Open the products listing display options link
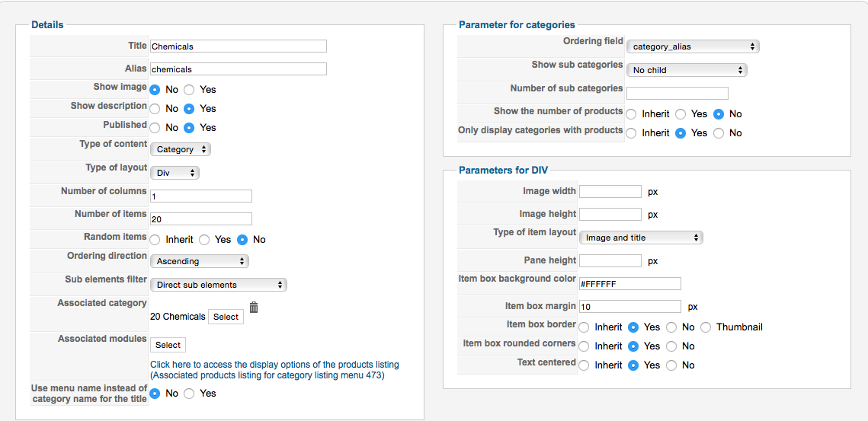The image size is (868, 421). 274,365
